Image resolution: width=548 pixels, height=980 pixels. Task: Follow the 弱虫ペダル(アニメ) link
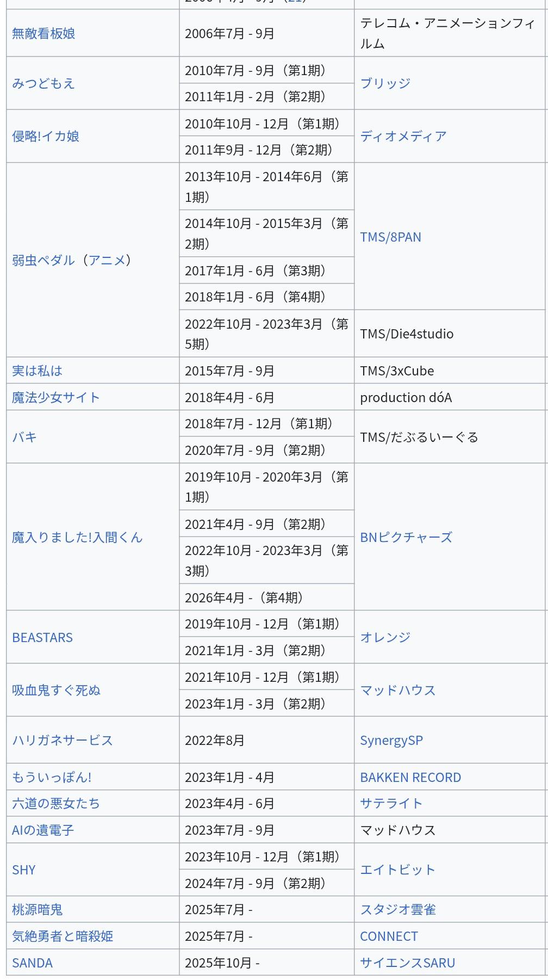click(x=71, y=261)
